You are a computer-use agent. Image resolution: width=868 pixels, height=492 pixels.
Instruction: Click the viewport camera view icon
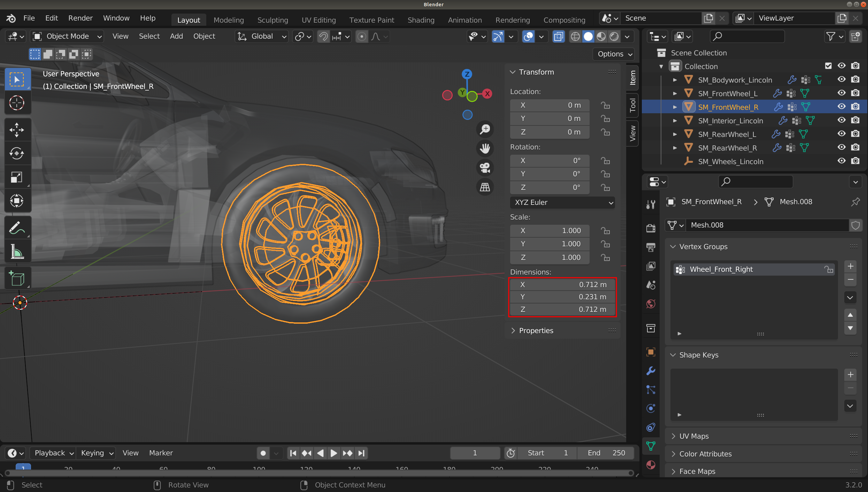coord(485,168)
